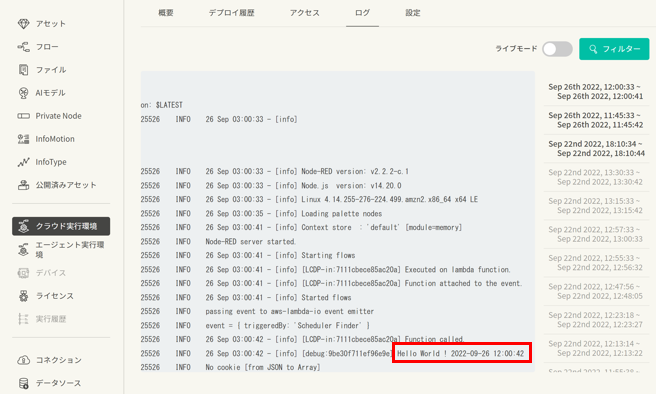Image resolution: width=657 pixels, height=394 pixels.
Task: Select log range Sep 22nd 2022, 13:30:33
Action: coord(596,177)
